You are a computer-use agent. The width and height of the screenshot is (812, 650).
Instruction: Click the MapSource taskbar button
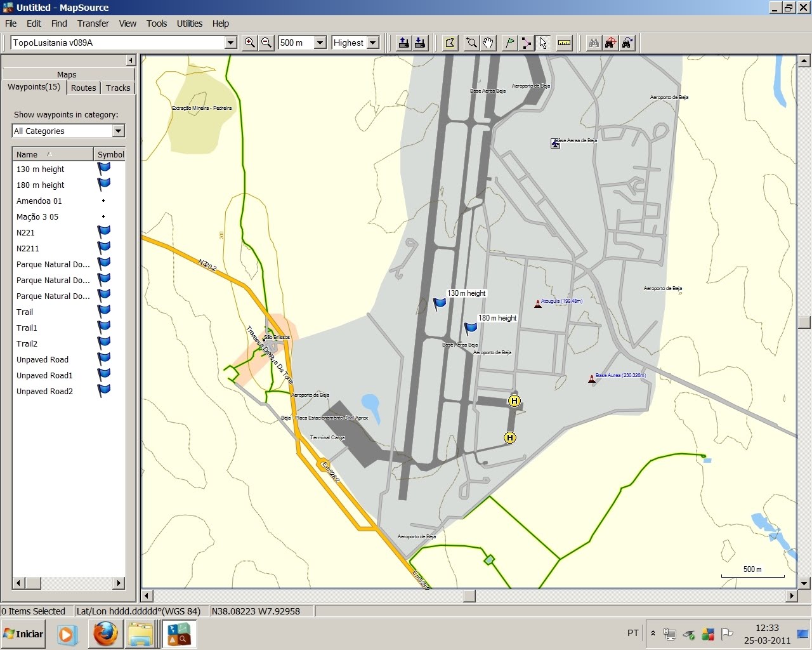(x=180, y=633)
